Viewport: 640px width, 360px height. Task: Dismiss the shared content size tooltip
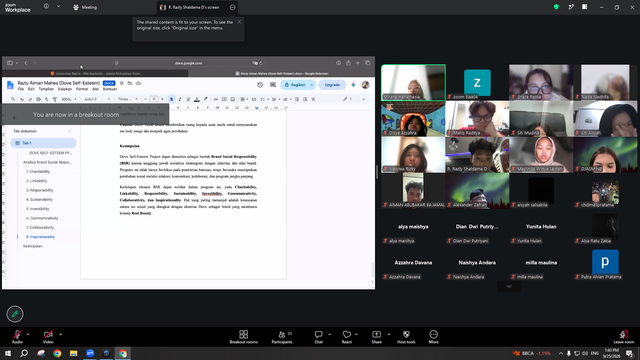click(x=239, y=22)
